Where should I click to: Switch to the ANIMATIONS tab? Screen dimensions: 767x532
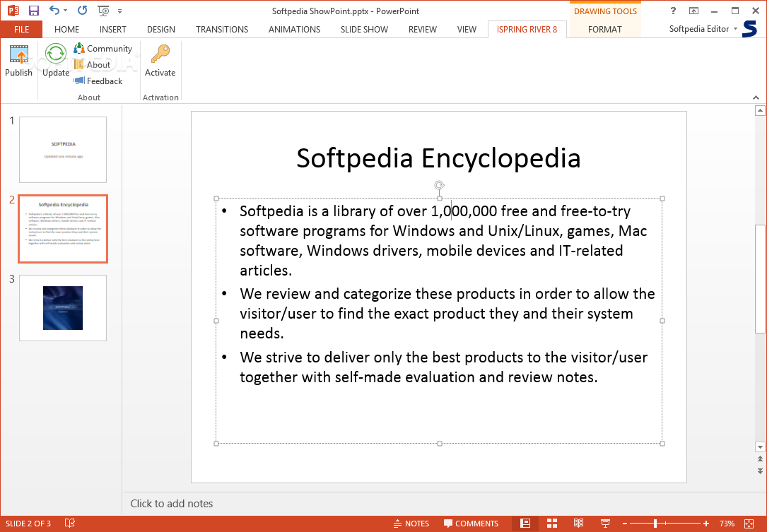(x=295, y=30)
